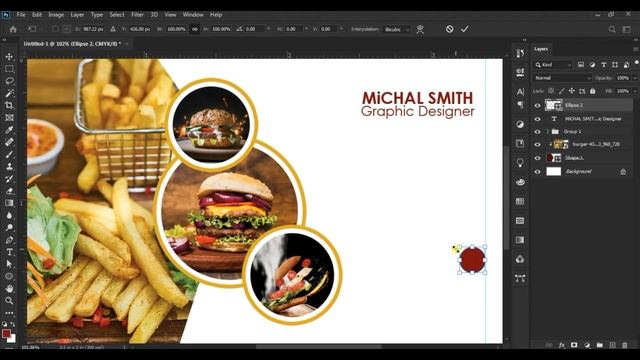
Task: Select the History Brush tool
Action: (x=9, y=179)
